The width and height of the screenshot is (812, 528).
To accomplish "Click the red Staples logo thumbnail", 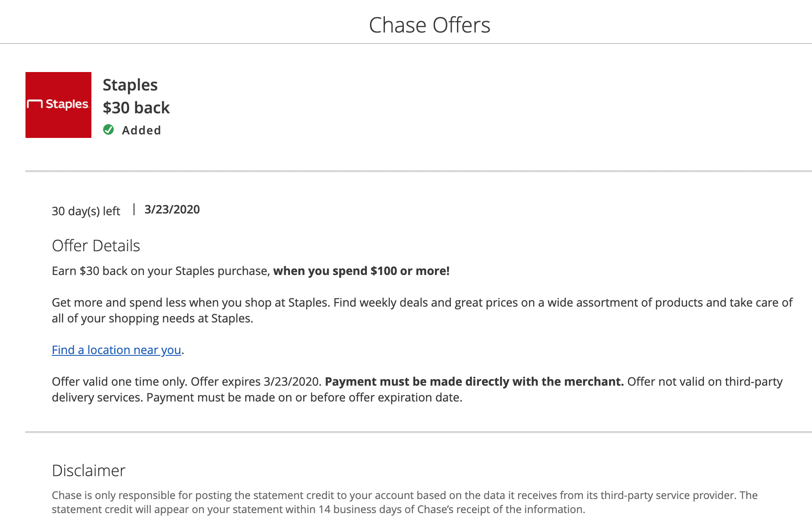I will pos(58,105).
